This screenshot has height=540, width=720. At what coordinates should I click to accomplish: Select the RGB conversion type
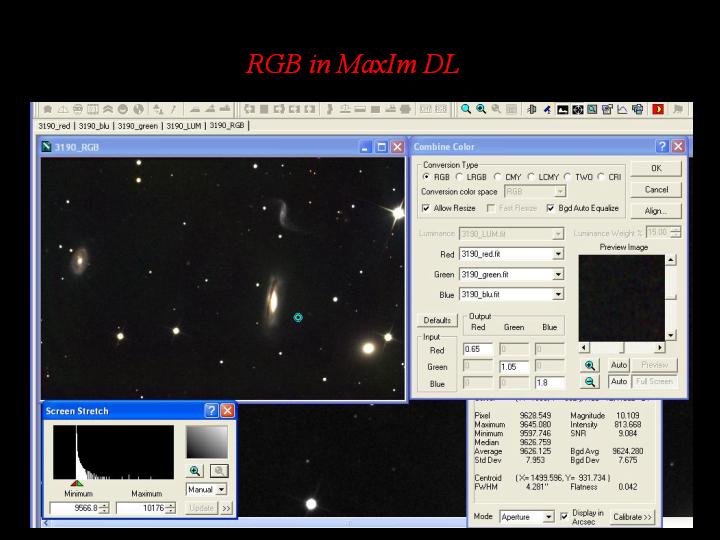pyautogui.click(x=426, y=177)
